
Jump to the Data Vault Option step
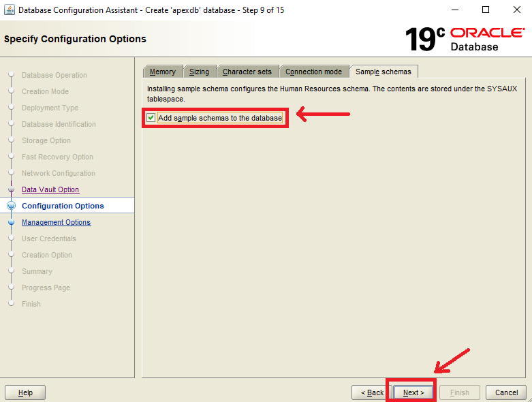tap(50, 190)
